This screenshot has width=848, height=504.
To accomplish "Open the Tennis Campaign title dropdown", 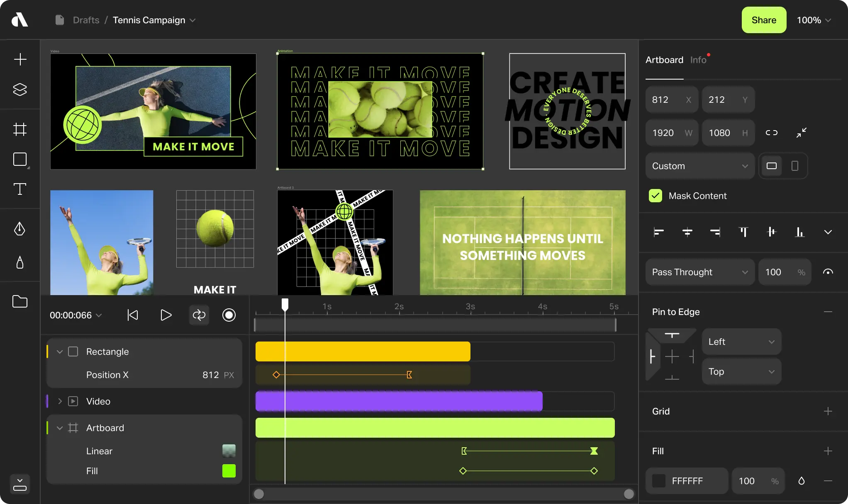I will coord(192,20).
